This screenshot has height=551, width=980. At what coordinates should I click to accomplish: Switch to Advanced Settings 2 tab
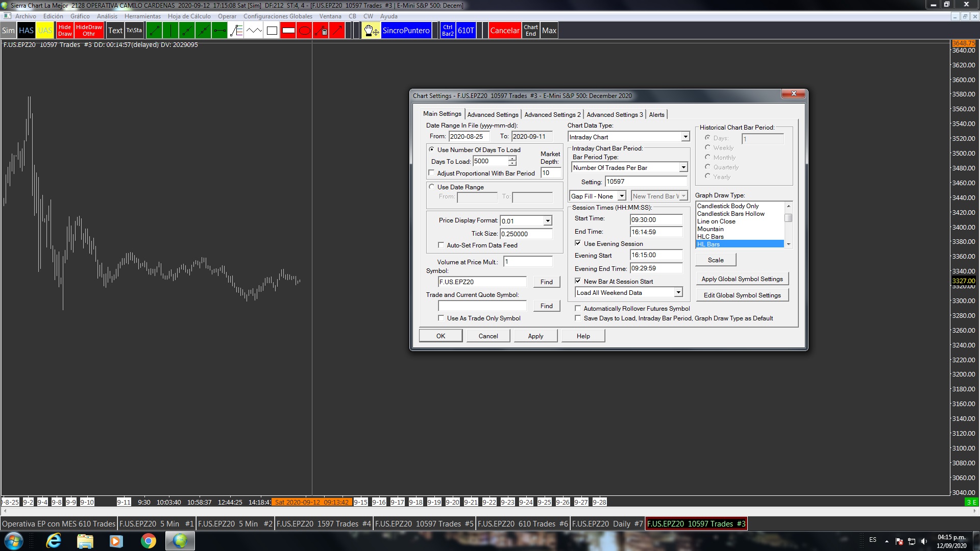coord(552,114)
